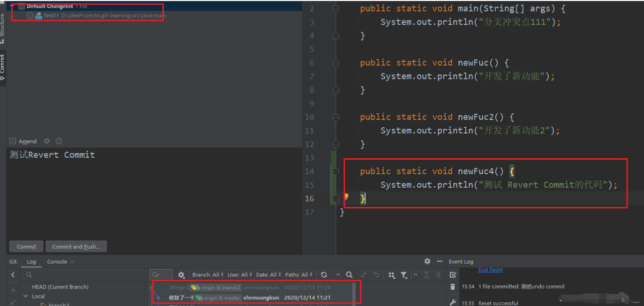Tick the Default Changelist checkbox

pos(21,6)
